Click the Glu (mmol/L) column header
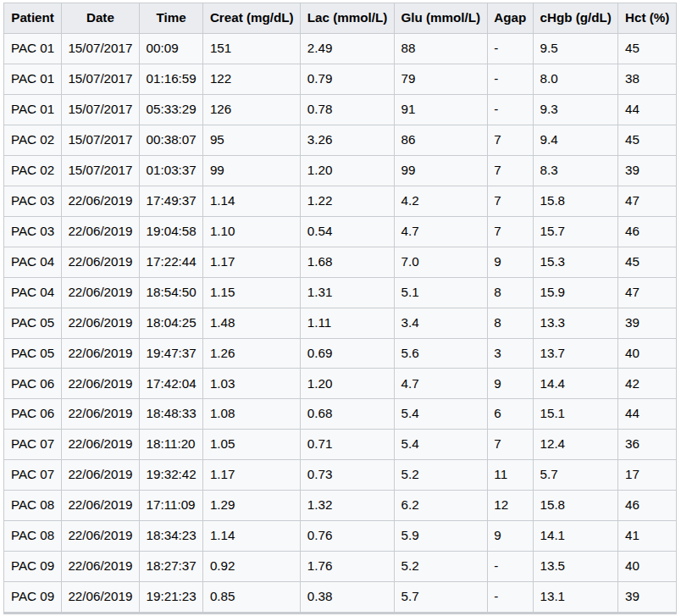 [x=440, y=19]
